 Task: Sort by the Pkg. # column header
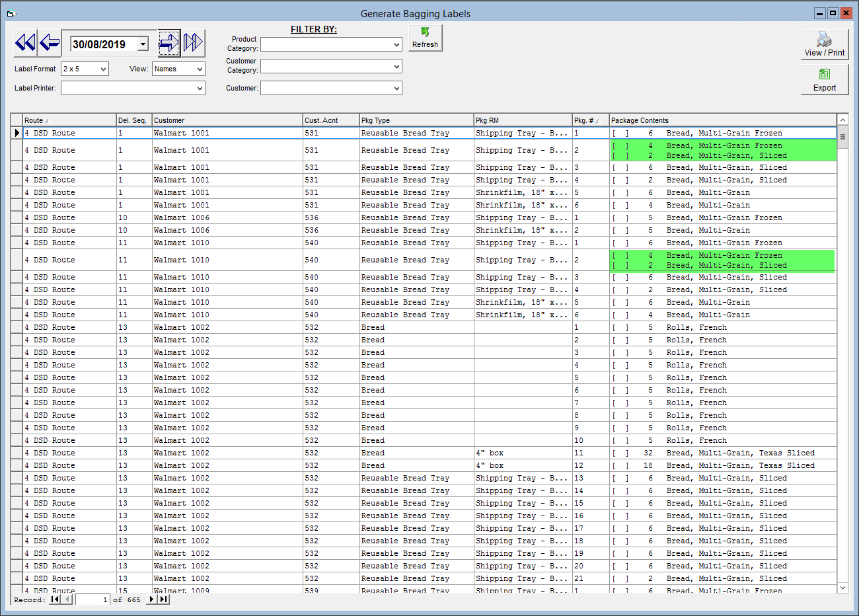coord(591,120)
